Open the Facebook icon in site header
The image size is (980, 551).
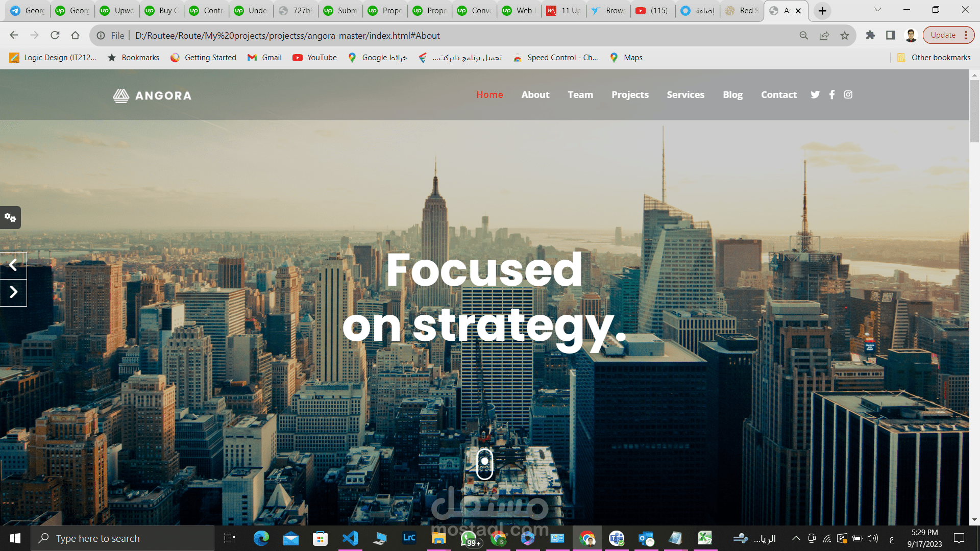pyautogui.click(x=832, y=95)
